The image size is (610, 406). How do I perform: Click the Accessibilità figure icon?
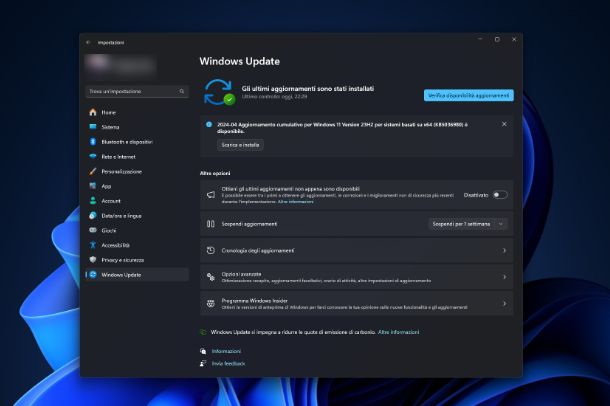click(x=93, y=245)
